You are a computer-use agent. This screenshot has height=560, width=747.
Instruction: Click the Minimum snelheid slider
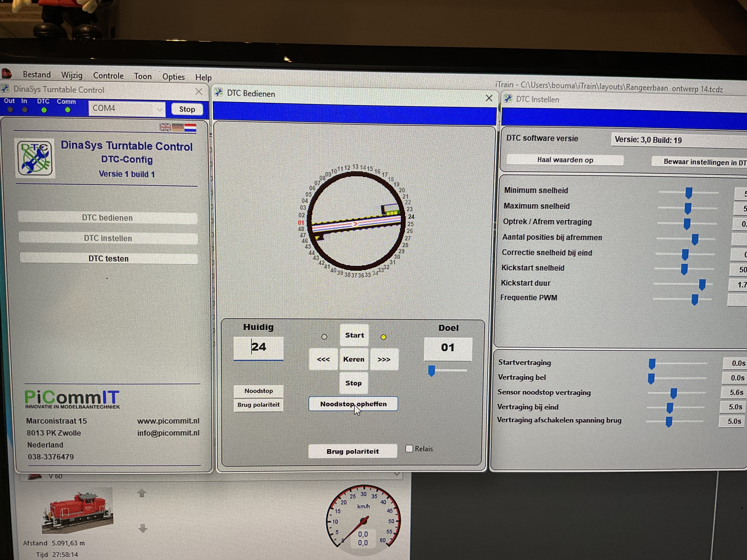tap(688, 193)
